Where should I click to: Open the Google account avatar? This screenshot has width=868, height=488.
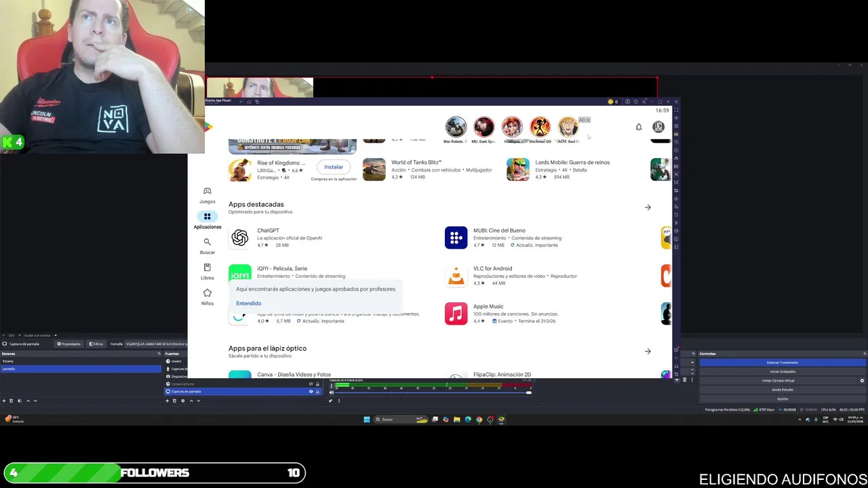point(658,127)
